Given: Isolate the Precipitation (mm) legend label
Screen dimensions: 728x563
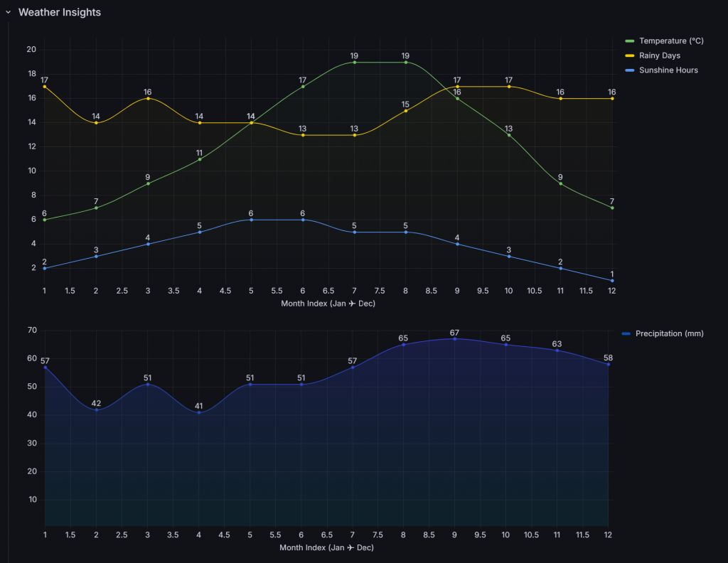Looking at the screenshot, I should (669, 333).
